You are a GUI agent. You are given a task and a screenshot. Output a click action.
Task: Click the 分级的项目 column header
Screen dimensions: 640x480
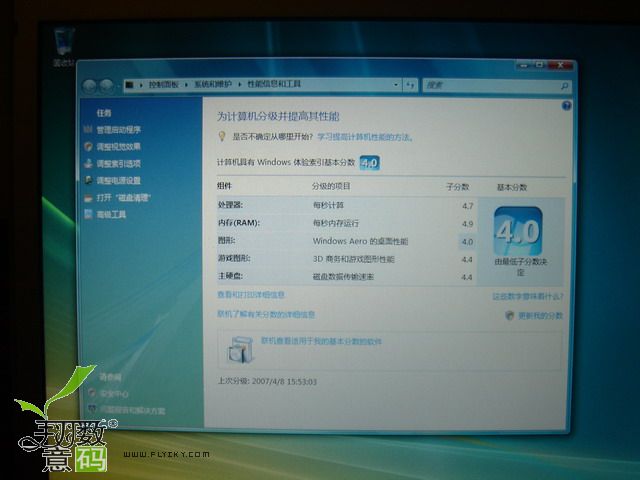coord(331,186)
